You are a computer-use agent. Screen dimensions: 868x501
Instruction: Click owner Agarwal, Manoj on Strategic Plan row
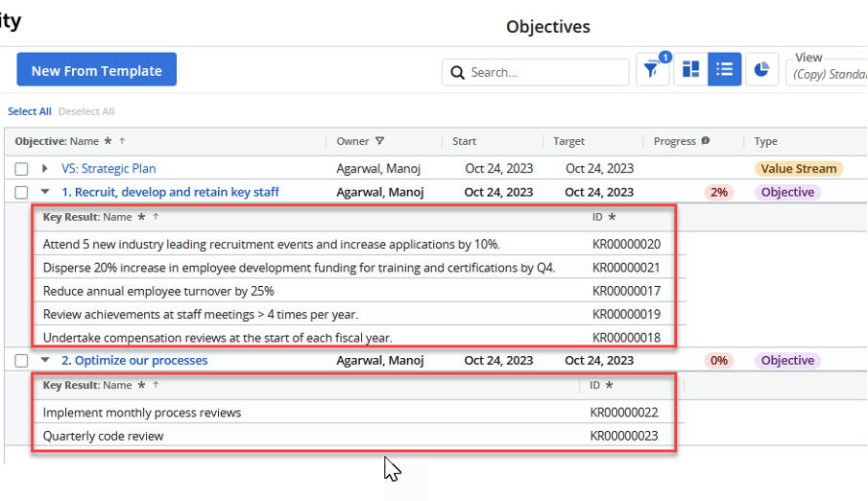pos(378,168)
